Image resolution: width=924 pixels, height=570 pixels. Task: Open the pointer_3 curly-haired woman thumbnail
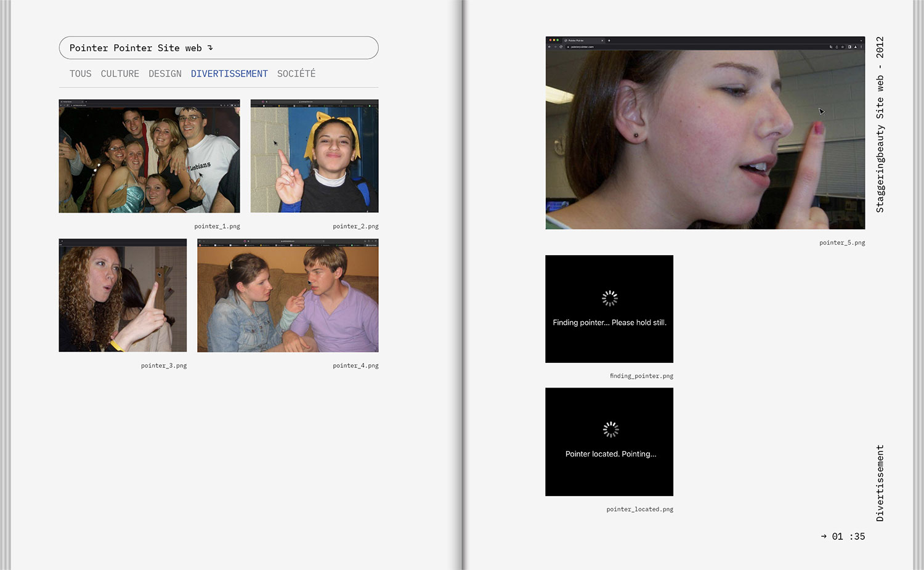pyautogui.click(x=123, y=295)
